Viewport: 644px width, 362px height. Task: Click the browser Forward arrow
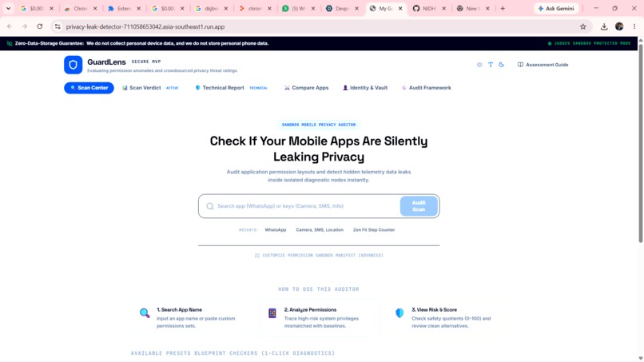tap(25, 26)
